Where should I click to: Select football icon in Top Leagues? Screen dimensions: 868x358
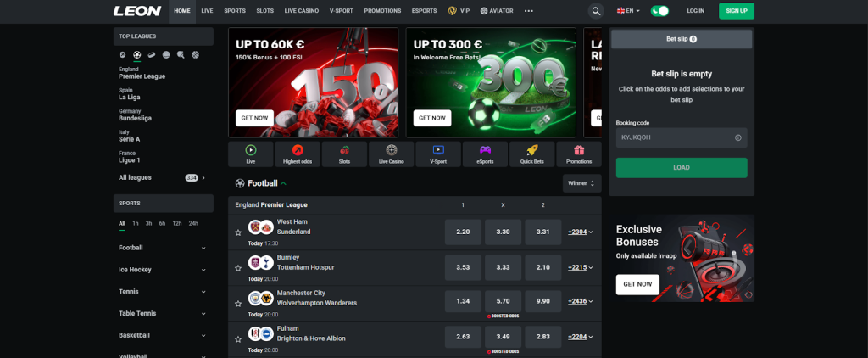pyautogui.click(x=136, y=55)
